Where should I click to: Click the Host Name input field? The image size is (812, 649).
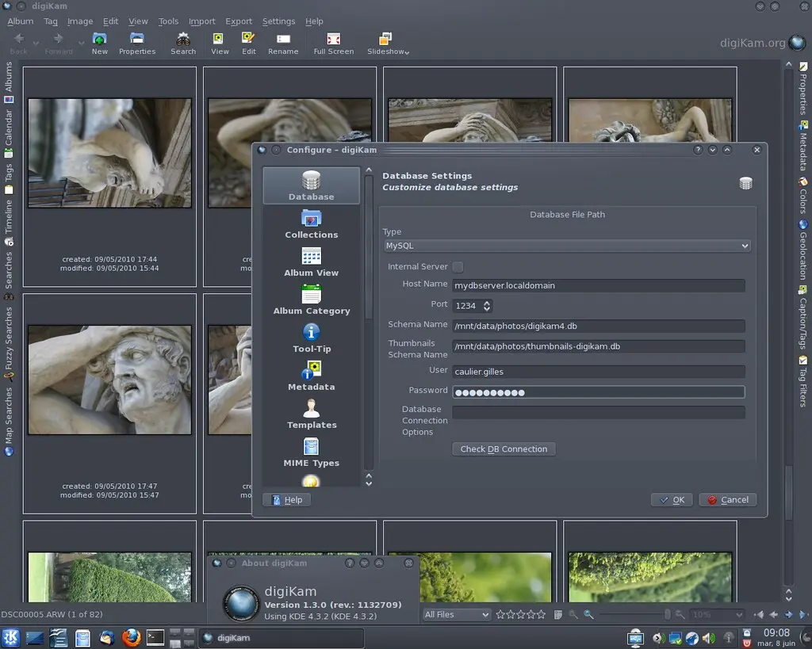point(599,285)
